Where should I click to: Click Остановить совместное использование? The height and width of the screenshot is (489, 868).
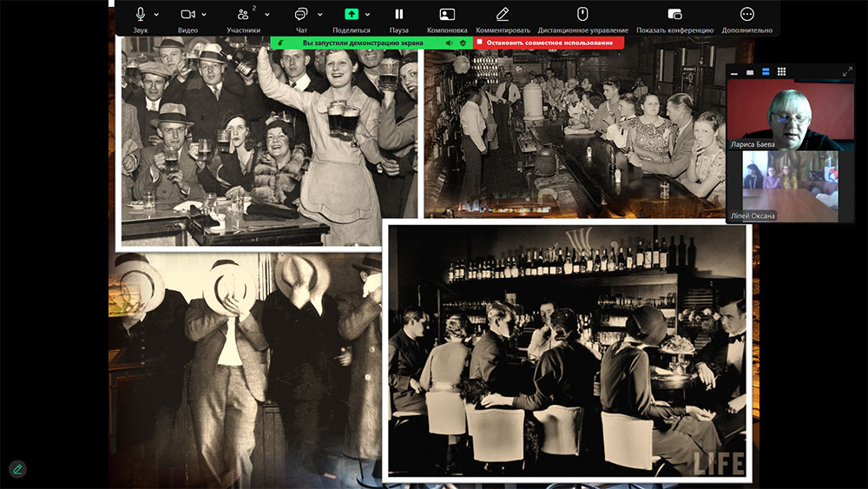[x=549, y=42]
